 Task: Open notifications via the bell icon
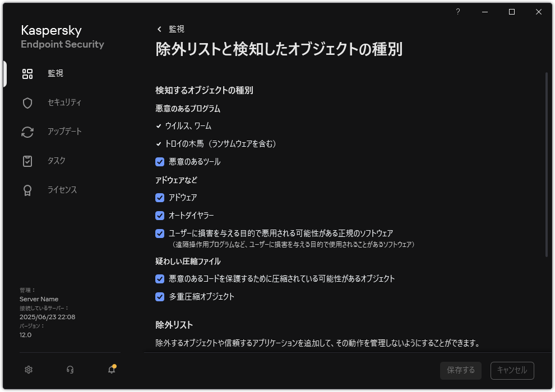pyautogui.click(x=111, y=370)
